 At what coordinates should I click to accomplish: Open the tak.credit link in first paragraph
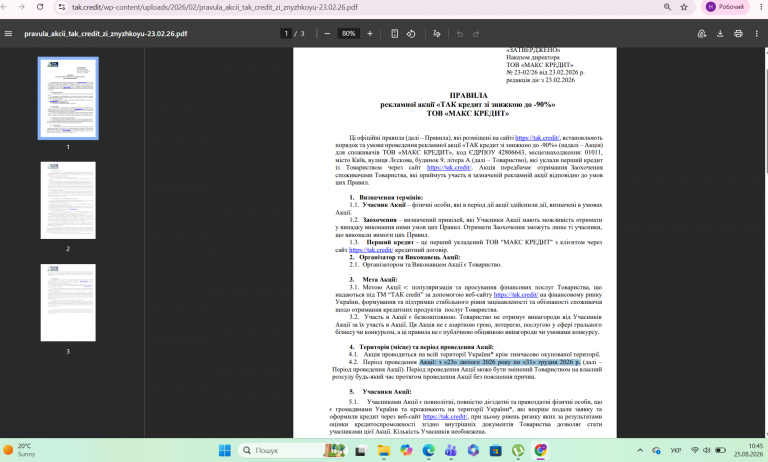[x=537, y=138]
